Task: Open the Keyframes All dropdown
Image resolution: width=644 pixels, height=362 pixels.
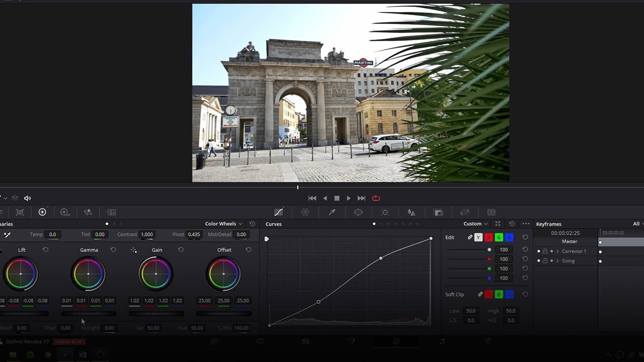Action: pyautogui.click(x=638, y=224)
